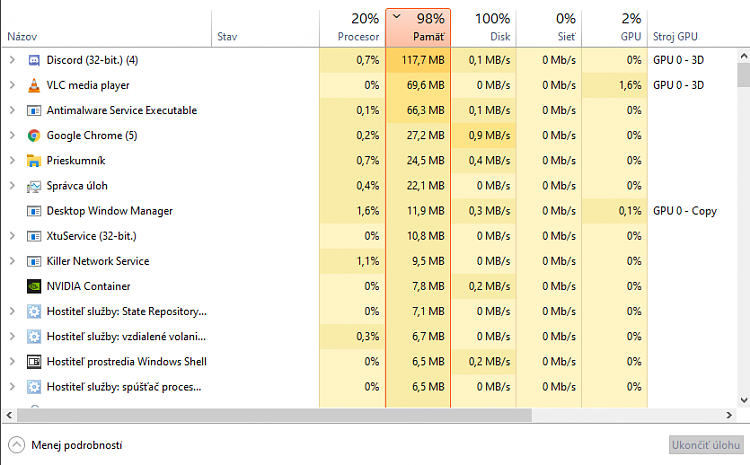Sort by the Procesor column header
Viewport: 750px width, 465px height.
tap(352, 28)
